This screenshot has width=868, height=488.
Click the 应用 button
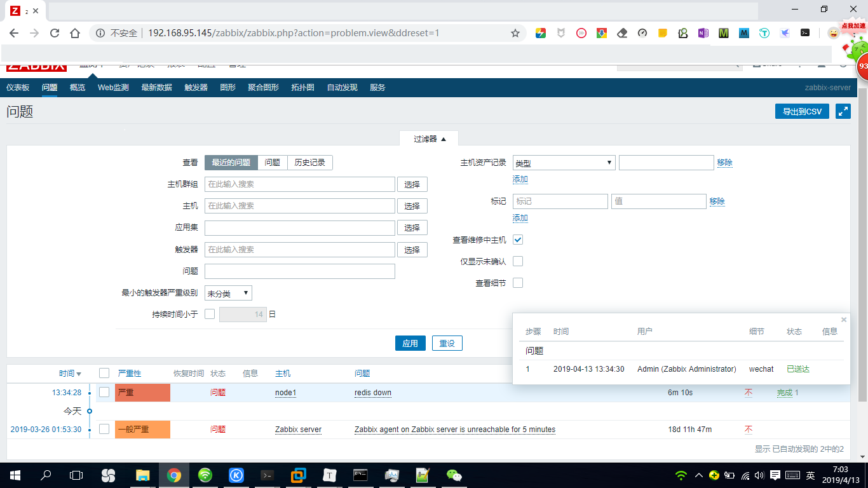point(410,342)
